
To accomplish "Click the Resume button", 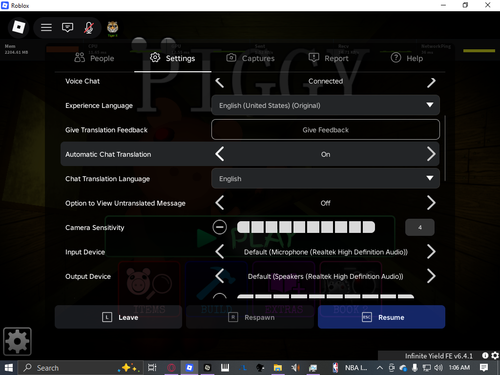I will click(x=381, y=317).
